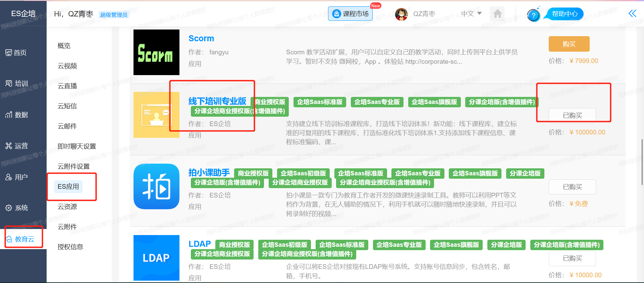This screenshot has height=283, width=644.
Task: Select 云视频 submenu item
Action: tap(67, 66)
